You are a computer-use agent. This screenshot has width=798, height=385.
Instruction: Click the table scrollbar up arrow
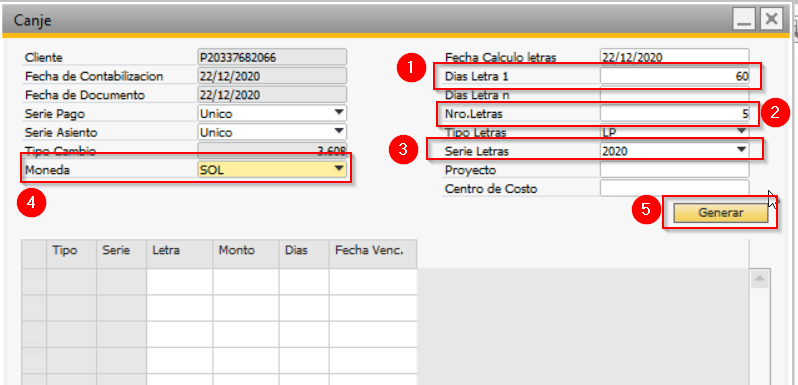pos(760,279)
